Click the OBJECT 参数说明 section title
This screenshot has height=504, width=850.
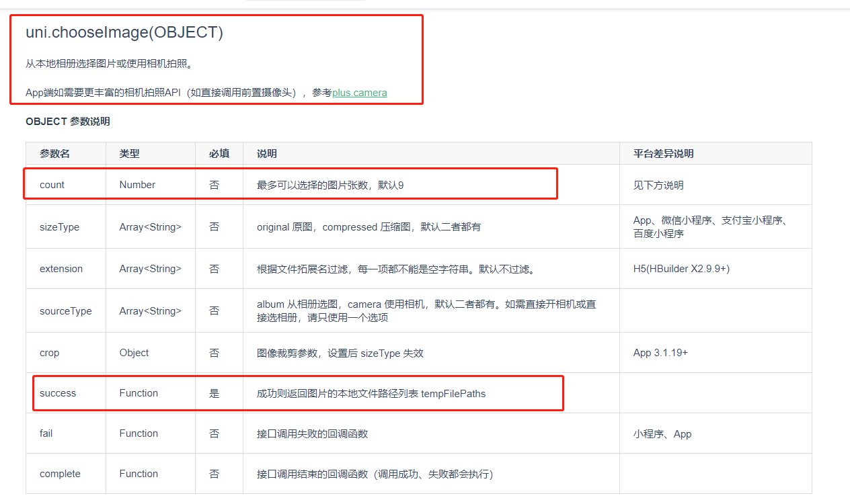[x=68, y=122]
